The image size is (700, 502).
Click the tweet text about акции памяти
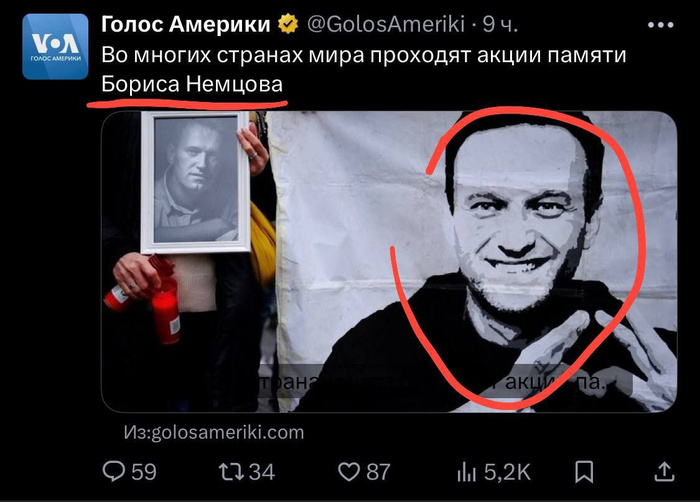coord(363,69)
